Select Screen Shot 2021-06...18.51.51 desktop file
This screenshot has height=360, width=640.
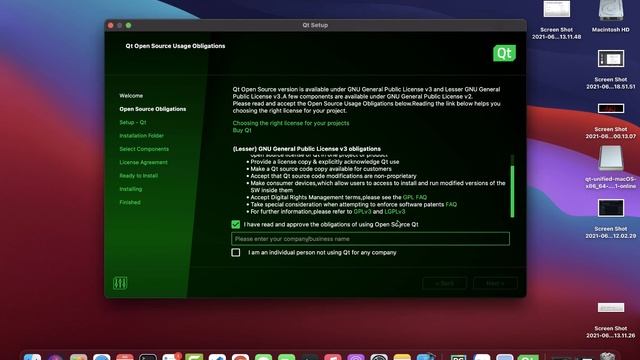[611, 59]
